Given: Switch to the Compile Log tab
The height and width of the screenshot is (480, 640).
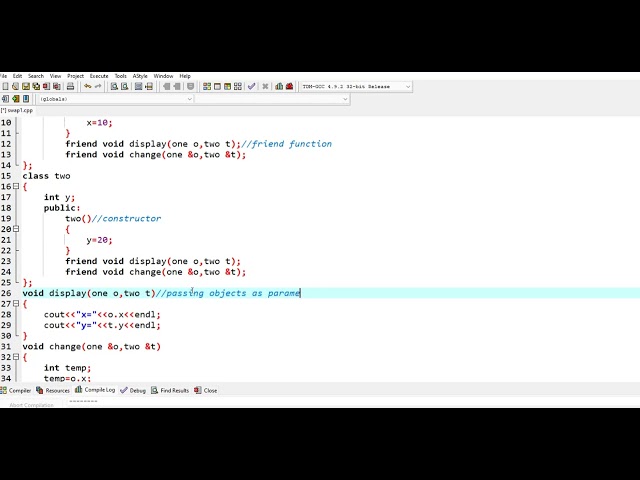Looking at the screenshot, I should pyautogui.click(x=95, y=390).
